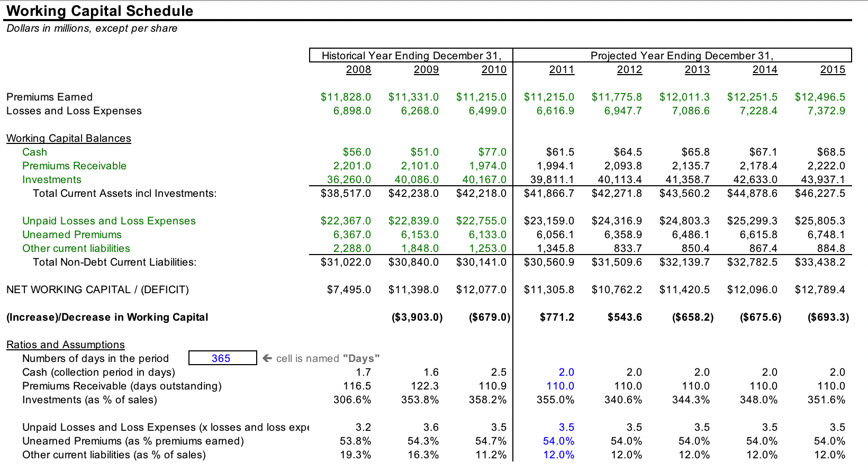The image size is (868, 471).
Task: Click the 2010 Cash balance cell $77.0
Action: point(492,152)
